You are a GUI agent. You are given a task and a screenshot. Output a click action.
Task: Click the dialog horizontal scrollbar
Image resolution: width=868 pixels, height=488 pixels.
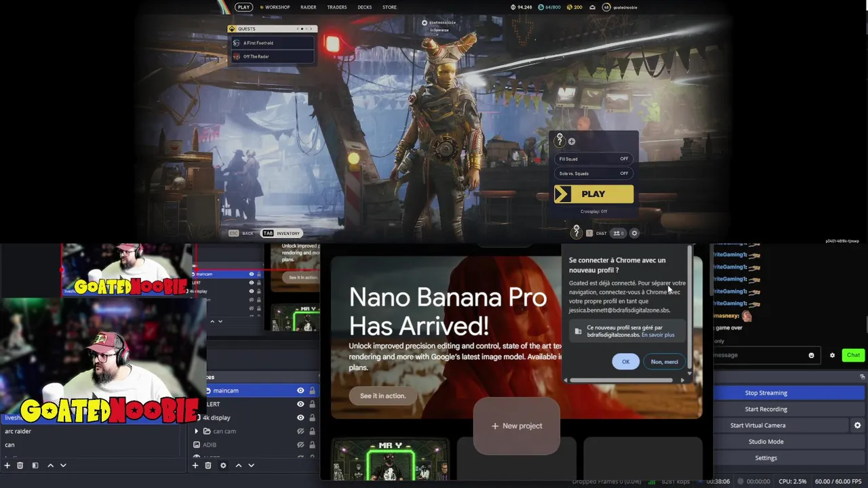(x=622, y=380)
